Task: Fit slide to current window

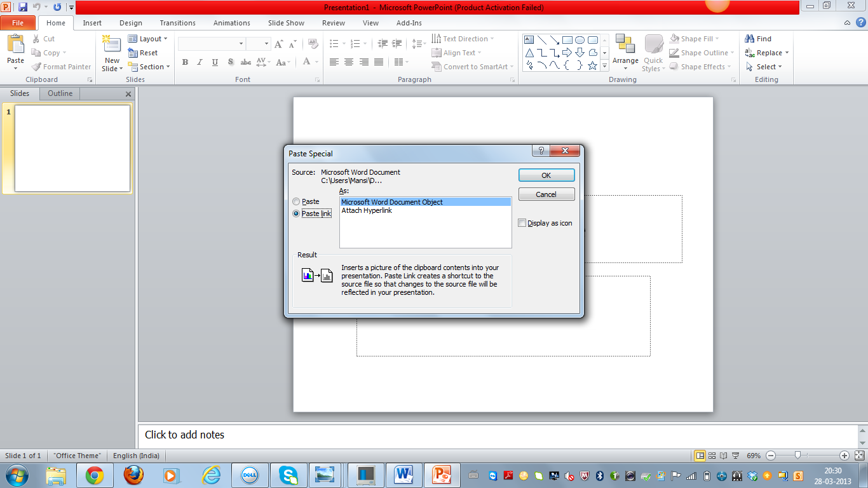Action: point(858,456)
